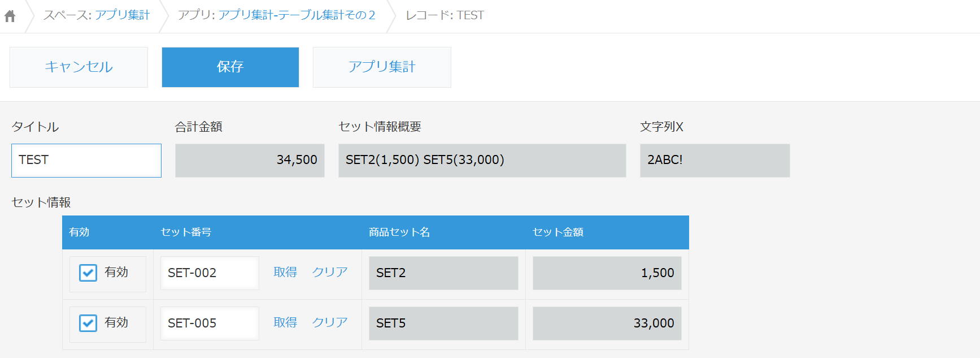
Task: Click クリア link for SET-005 row
Action: pos(330,322)
